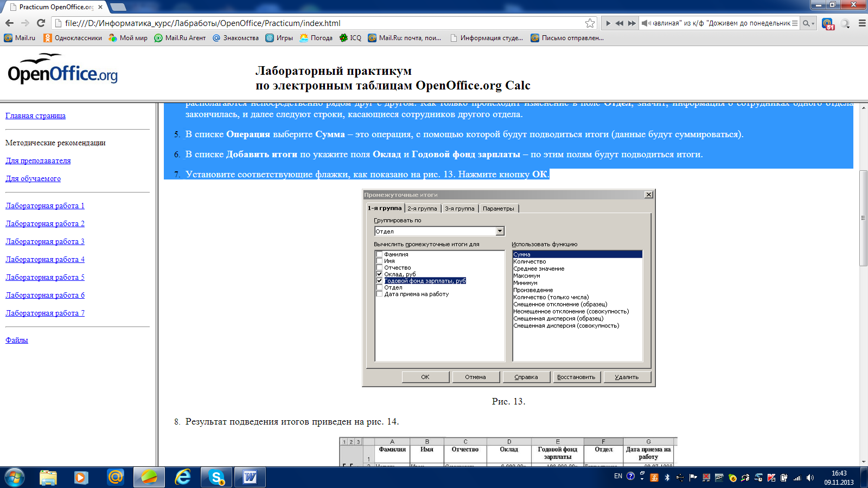This screenshot has width=868, height=488.
Task: Open Лабораторная работа 4 link
Action: pos(45,259)
